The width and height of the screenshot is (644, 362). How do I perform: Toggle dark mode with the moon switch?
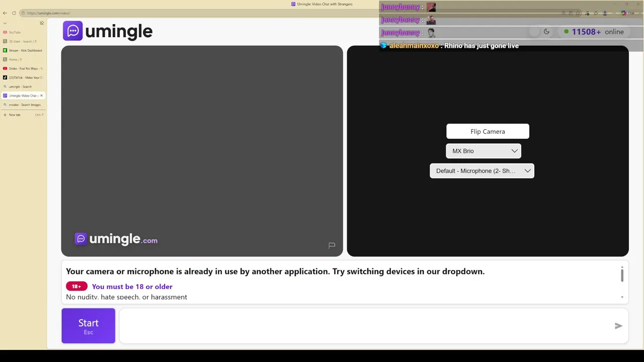pyautogui.click(x=540, y=32)
